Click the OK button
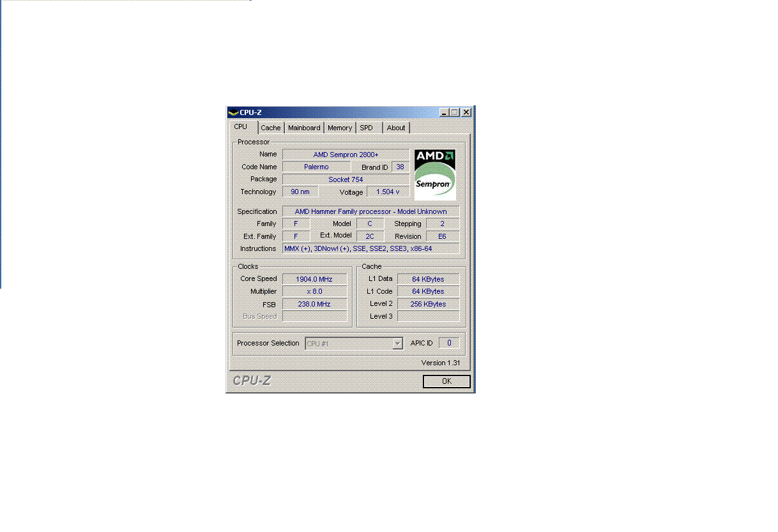The image size is (778, 532). (446, 381)
